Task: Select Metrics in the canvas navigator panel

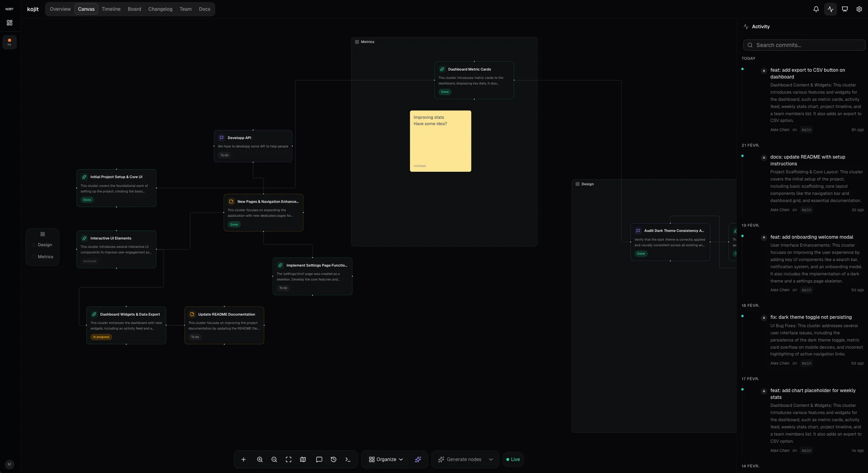Action: pyautogui.click(x=45, y=257)
